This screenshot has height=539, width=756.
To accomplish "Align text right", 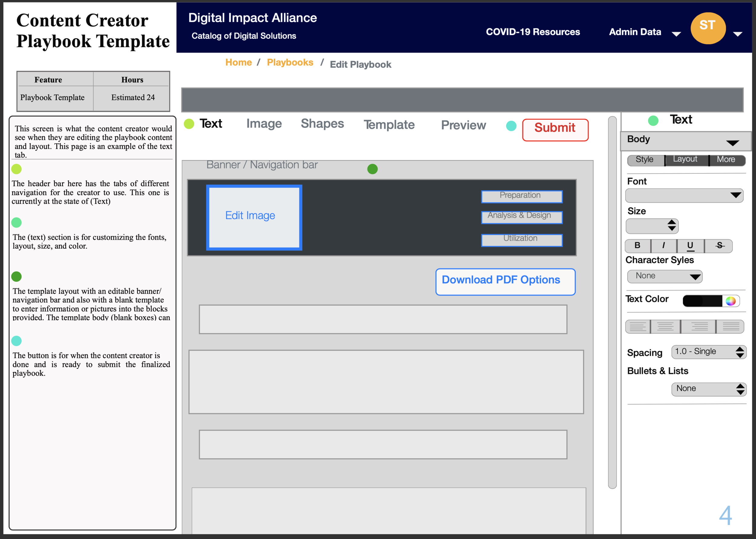I will [x=699, y=327].
